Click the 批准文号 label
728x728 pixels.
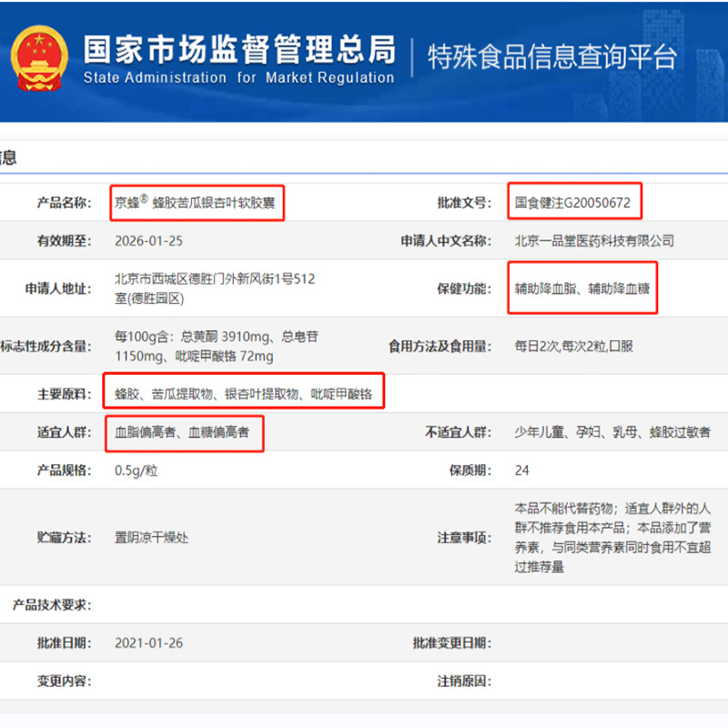(x=464, y=202)
